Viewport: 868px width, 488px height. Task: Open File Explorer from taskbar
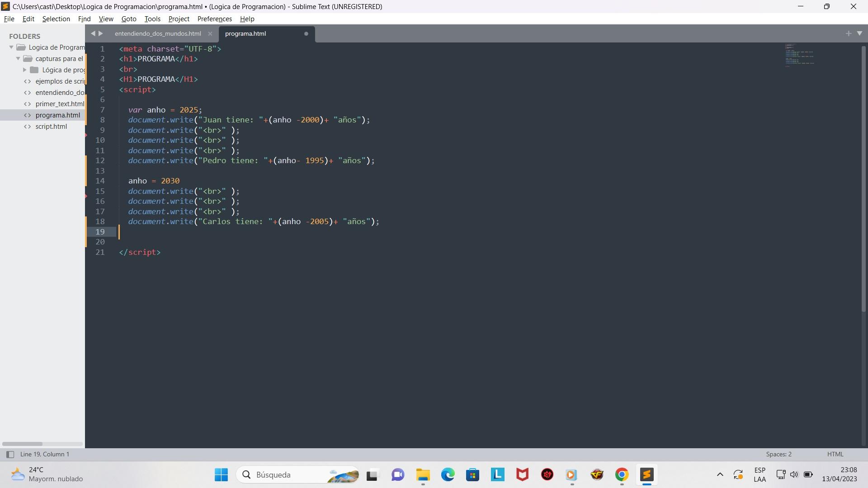click(x=423, y=475)
